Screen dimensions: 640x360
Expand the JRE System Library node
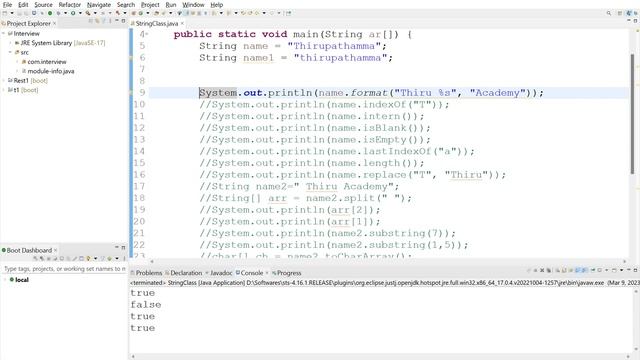click(x=10, y=43)
